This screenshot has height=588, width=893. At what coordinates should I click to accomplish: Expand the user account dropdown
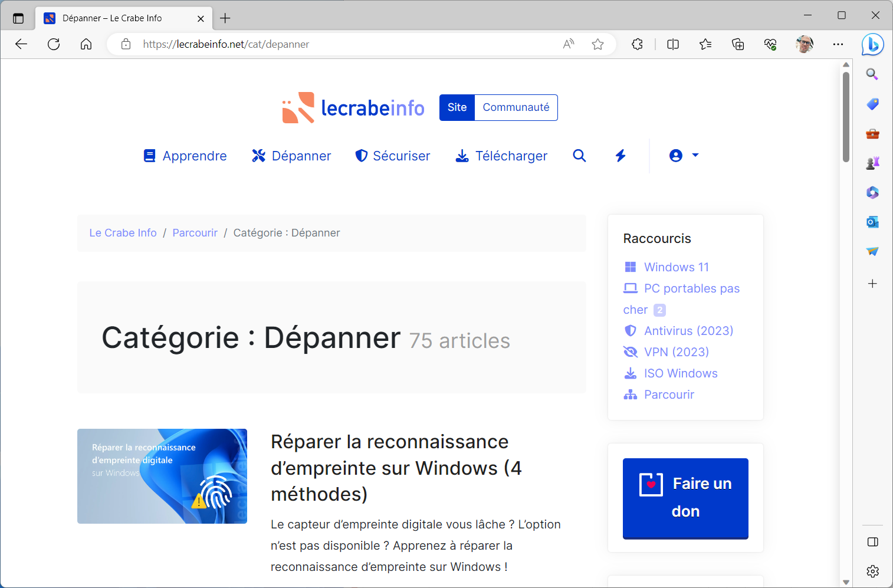(x=684, y=155)
